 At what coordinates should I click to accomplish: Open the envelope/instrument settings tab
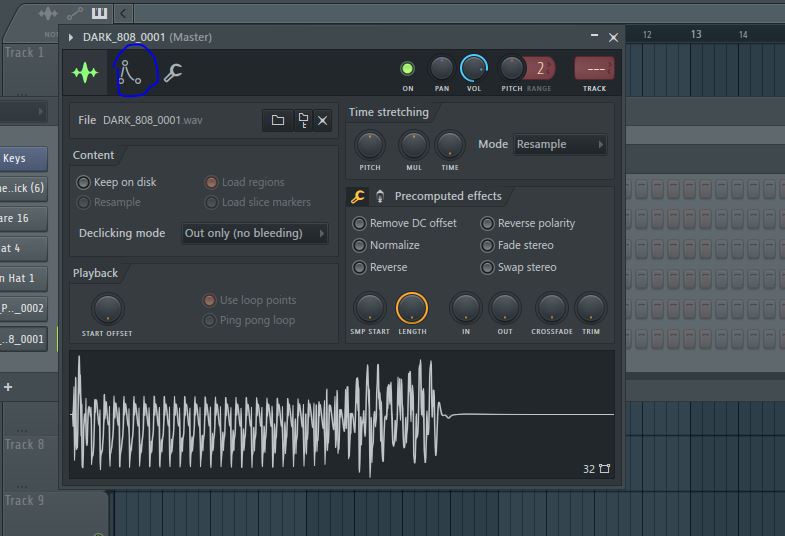point(130,73)
